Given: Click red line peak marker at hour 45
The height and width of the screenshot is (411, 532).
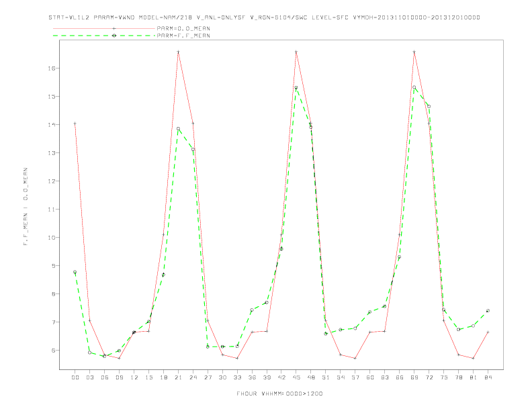Looking at the screenshot, I should [296, 52].
